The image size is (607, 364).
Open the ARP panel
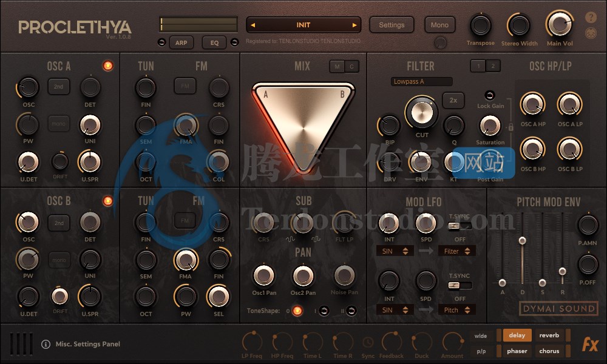[x=181, y=42]
